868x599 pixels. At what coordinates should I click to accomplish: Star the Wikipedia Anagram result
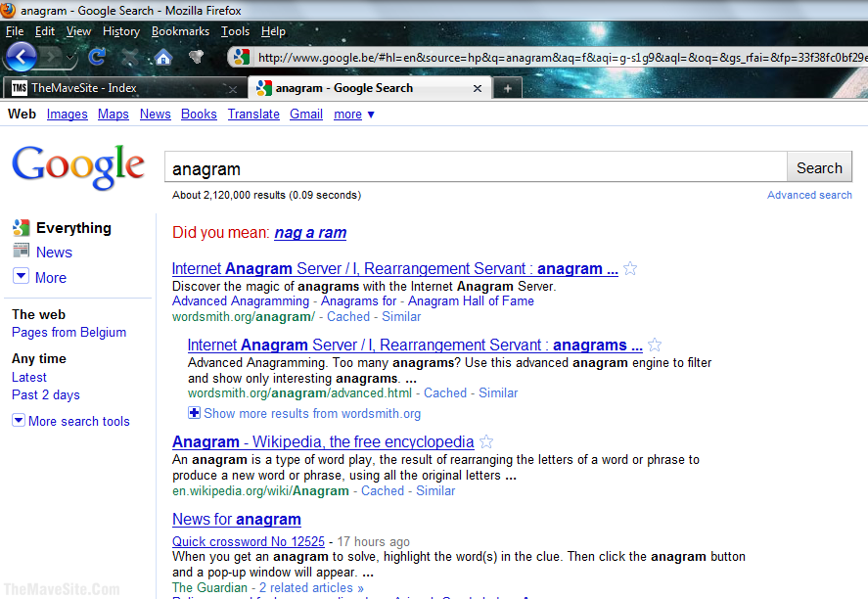coord(486,441)
